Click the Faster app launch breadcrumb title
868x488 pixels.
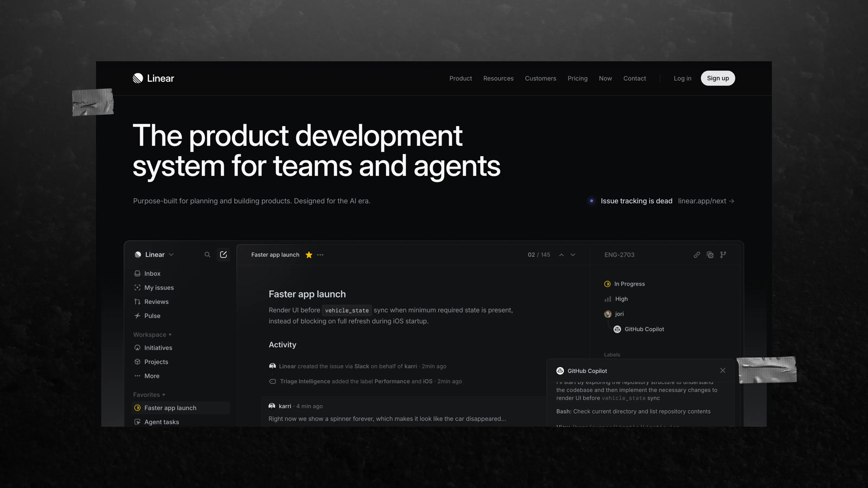(x=275, y=255)
